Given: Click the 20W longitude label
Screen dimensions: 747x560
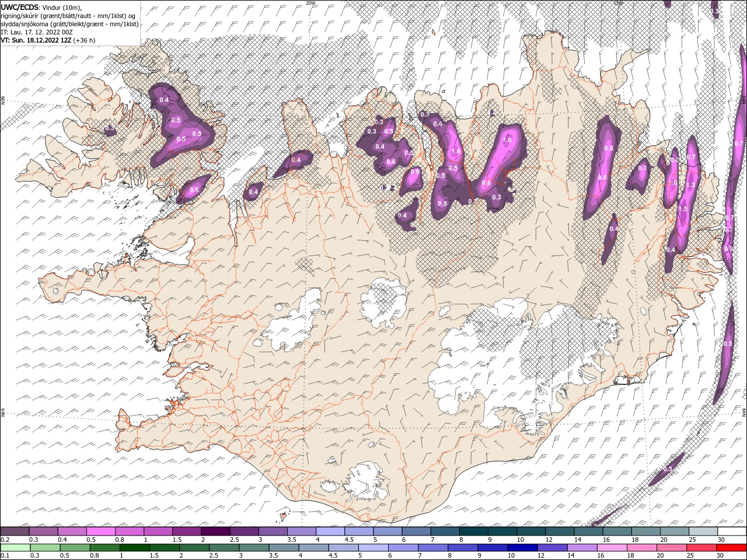Looking at the screenshot, I should (311, 3).
